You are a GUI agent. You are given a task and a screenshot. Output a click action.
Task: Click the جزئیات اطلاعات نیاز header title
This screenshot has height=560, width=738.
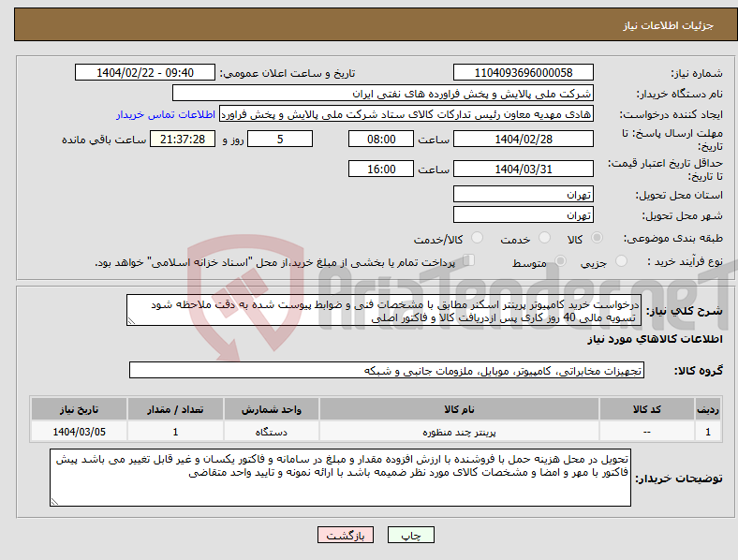[x=669, y=25]
